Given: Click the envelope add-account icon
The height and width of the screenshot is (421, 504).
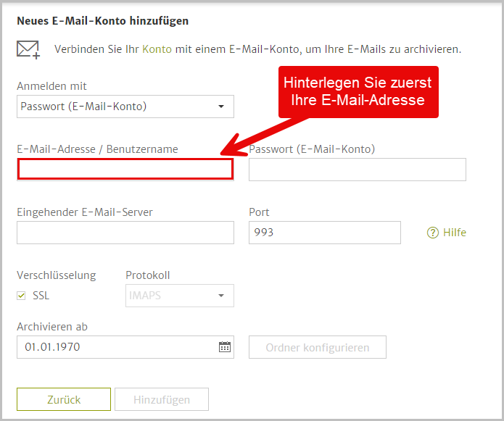Looking at the screenshot, I should point(28,50).
